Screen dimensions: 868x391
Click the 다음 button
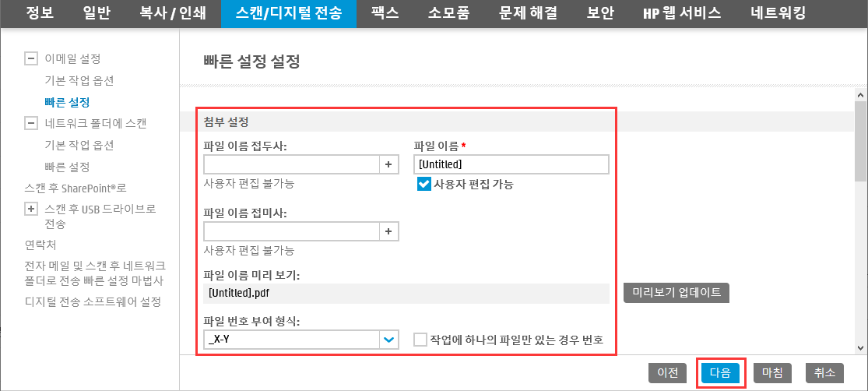(720, 373)
